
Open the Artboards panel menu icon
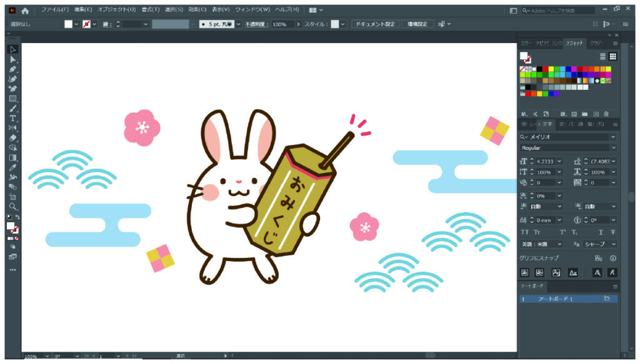point(615,287)
